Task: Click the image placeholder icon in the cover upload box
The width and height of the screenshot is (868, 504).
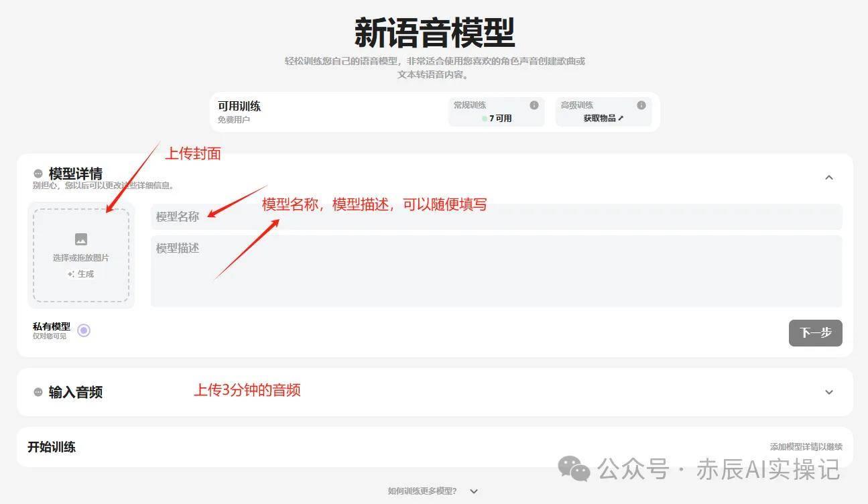Action: tap(81, 239)
